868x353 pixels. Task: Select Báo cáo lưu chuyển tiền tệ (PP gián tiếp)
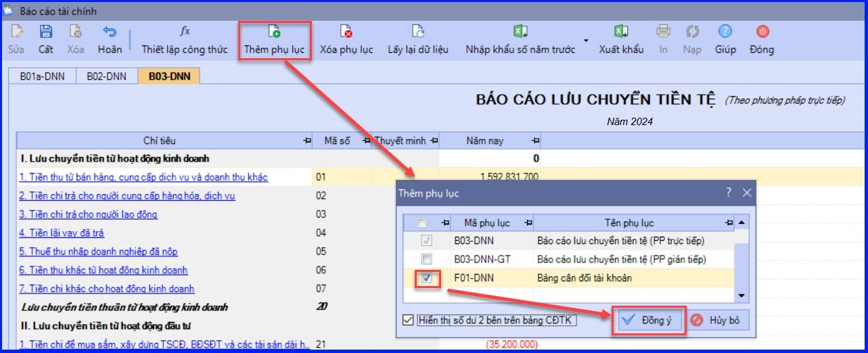point(634,259)
